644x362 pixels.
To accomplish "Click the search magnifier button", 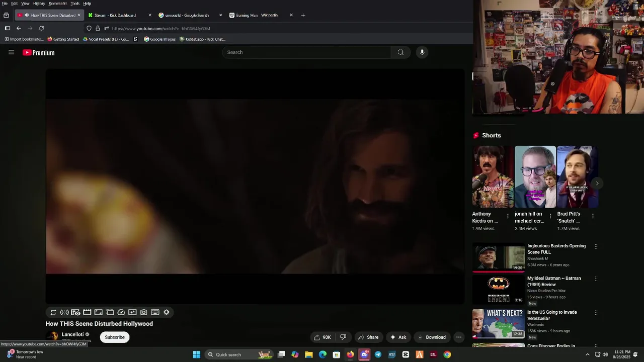I will (x=400, y=52).
